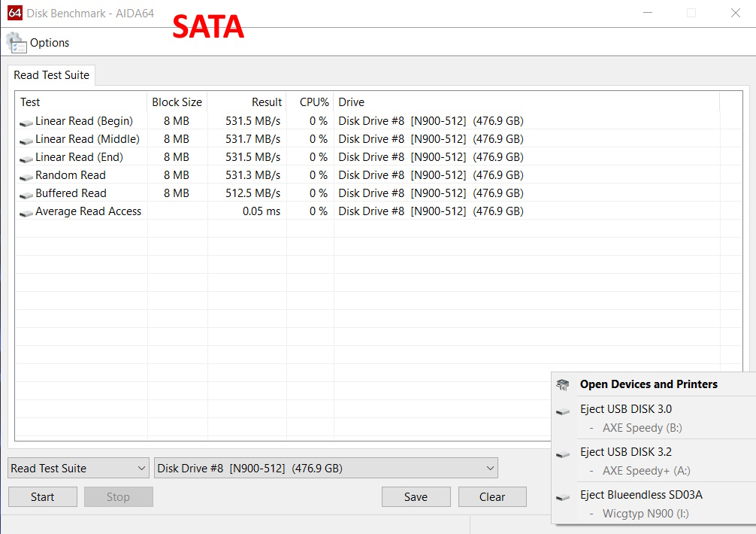
Task: Click drive icon next to Eject USB DISK 3.2
Action: (x=563, y=454)
